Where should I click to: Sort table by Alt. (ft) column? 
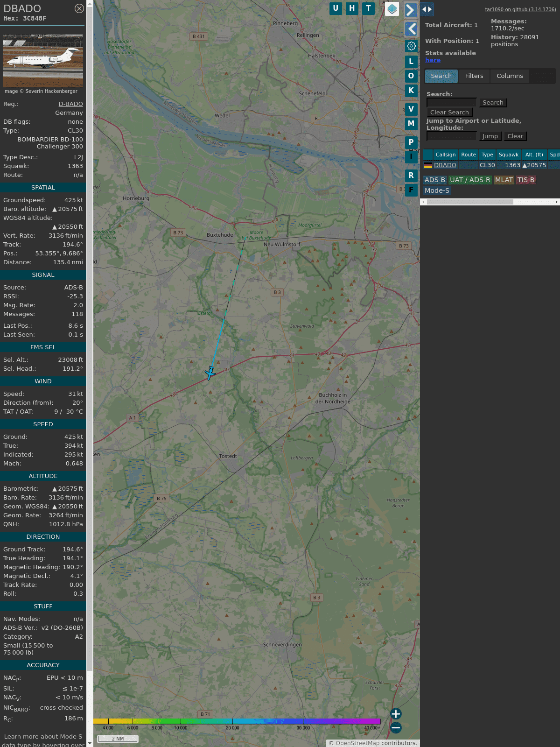point(534,155)
